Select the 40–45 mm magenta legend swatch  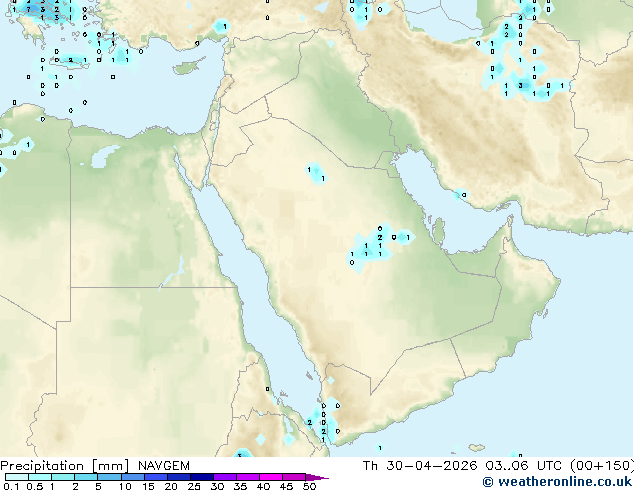[271, 477]
